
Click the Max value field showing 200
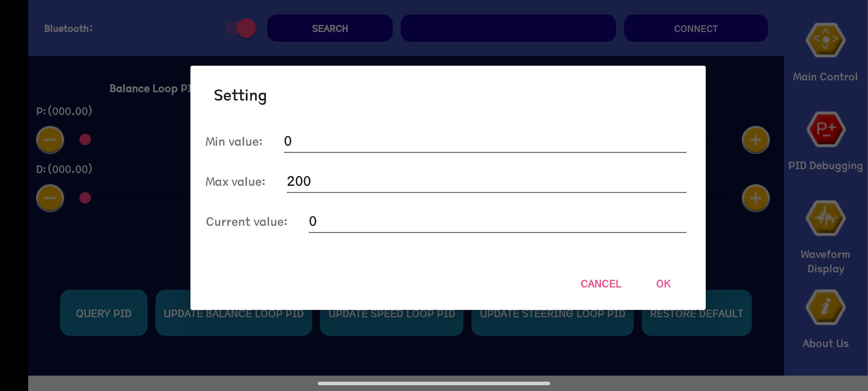[x=486, y=181]
